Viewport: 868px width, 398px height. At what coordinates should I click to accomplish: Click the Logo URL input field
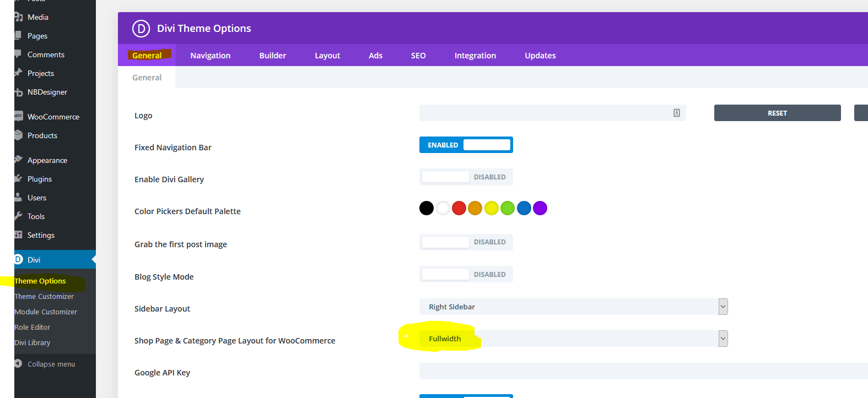click(553, 113)
